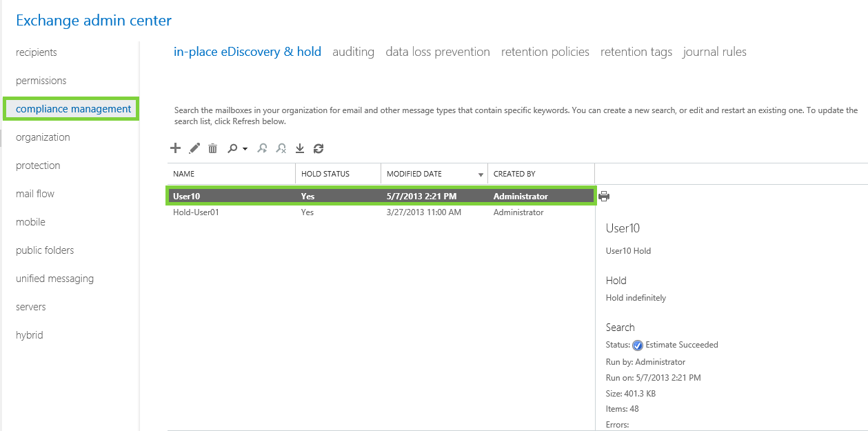Screen dimensions: 868x431
Task: Open the search dropdown arrow beside magnifier
Action: 245,149
